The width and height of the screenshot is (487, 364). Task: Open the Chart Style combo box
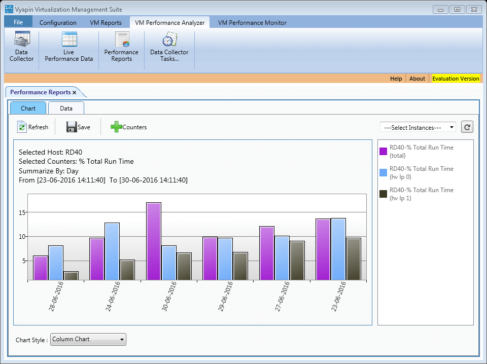[x=88, y=339]
